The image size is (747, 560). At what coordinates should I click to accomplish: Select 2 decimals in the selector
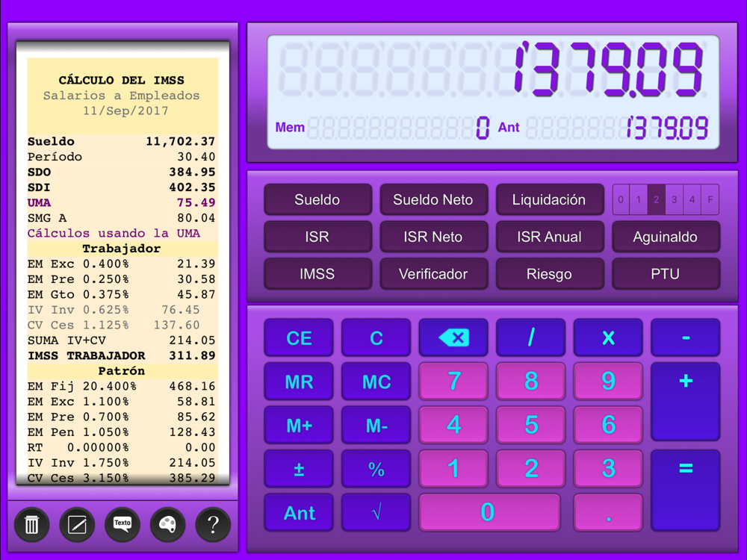656,199
